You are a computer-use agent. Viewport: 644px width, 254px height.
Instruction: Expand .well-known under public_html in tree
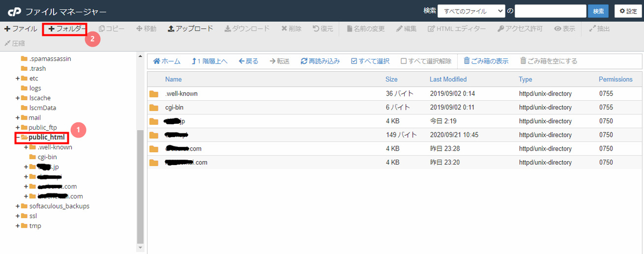(26, 147)
